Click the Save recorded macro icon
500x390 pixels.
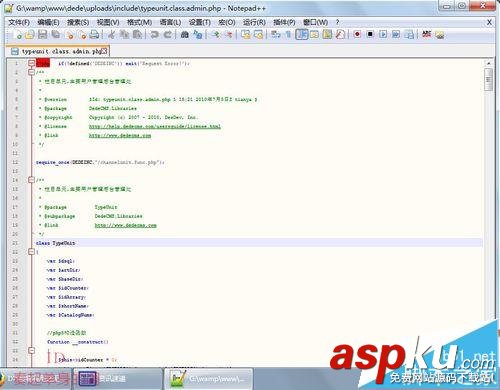coord(409,34)
